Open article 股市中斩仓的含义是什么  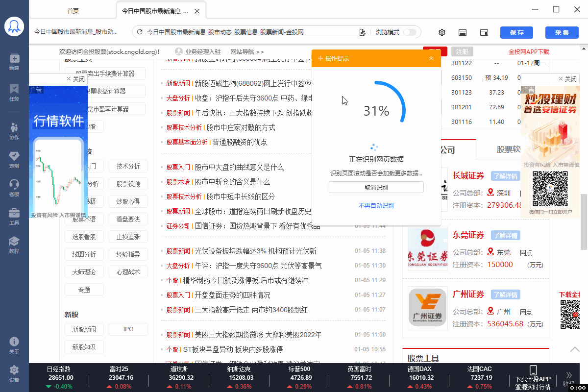[x=232, y=182]
